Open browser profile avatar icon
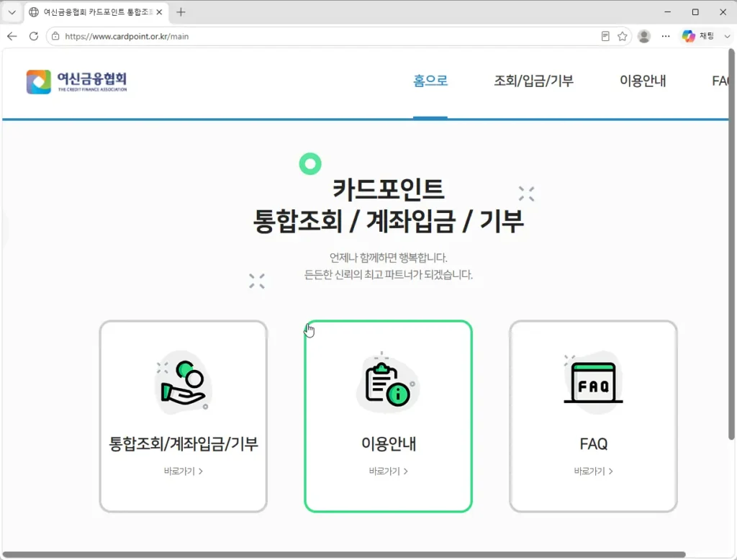 click(644, 36)
